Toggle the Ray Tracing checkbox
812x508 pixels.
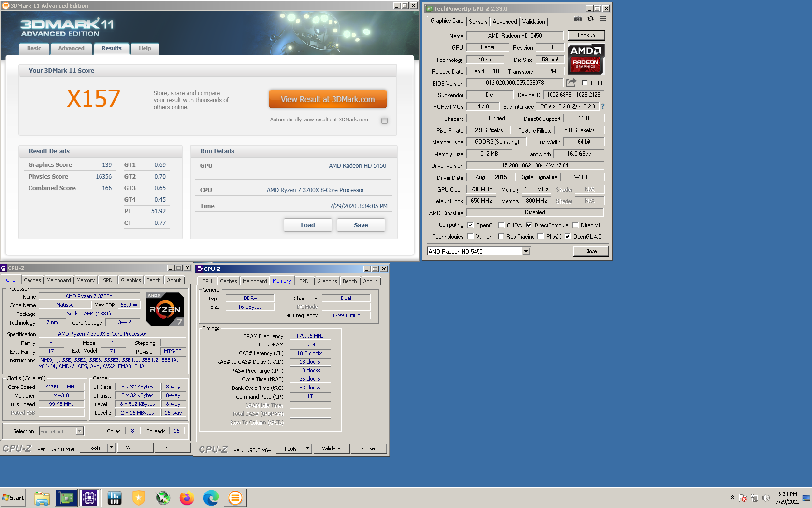[x=501, y=237]
